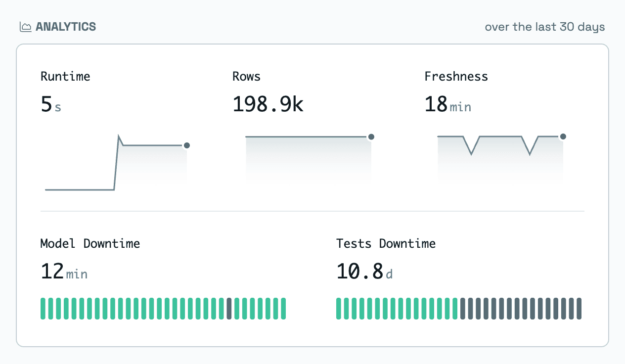Click the Runtime metric label
Image resolution: width=625 pixels, height=364 pixels.
coord(65,77)
